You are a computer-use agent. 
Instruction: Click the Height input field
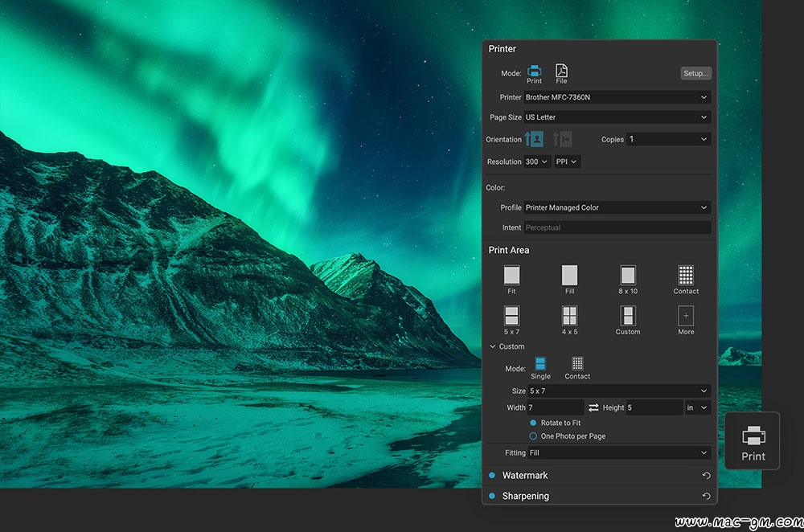(654, 407)
